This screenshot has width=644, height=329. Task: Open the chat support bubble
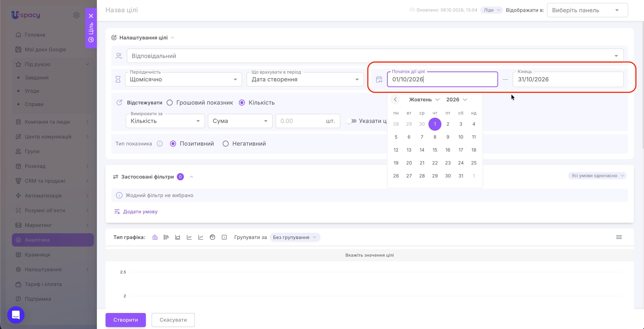[16, 315]
